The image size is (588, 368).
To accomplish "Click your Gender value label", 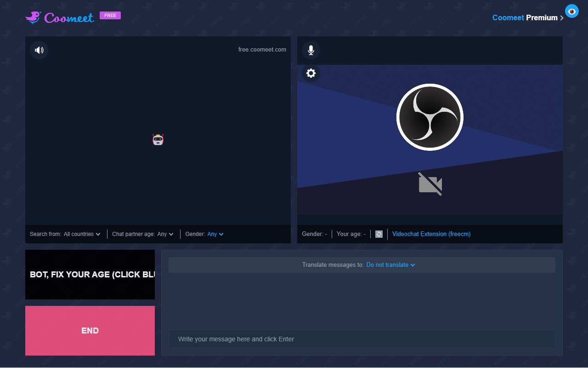I will tap(314, 234).
